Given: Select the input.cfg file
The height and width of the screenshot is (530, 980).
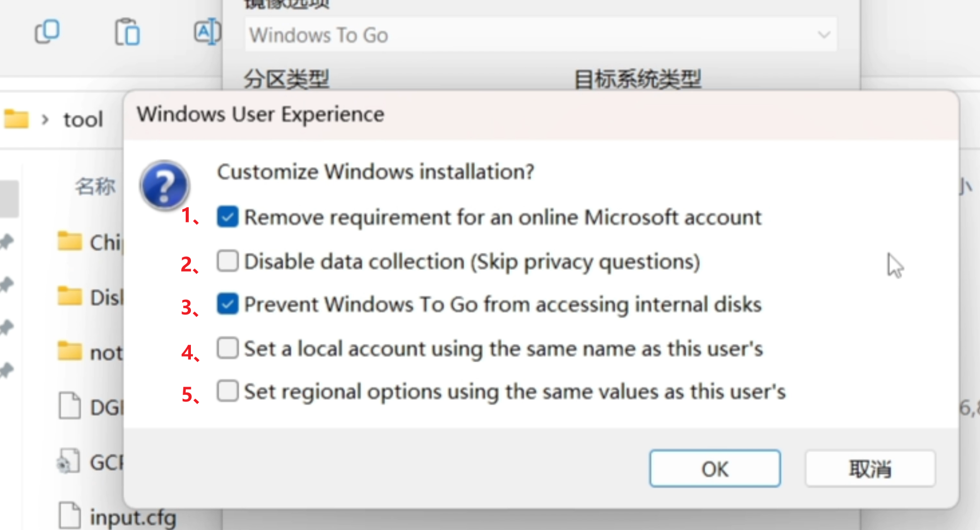Looking at the screenshot, I should point(117,516).
